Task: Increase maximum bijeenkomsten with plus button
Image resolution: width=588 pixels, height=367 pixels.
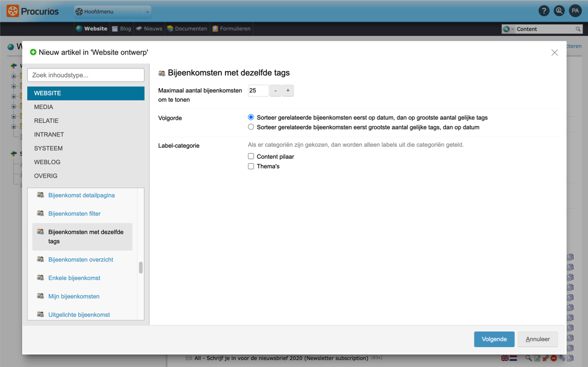Action: click(288, 90)
